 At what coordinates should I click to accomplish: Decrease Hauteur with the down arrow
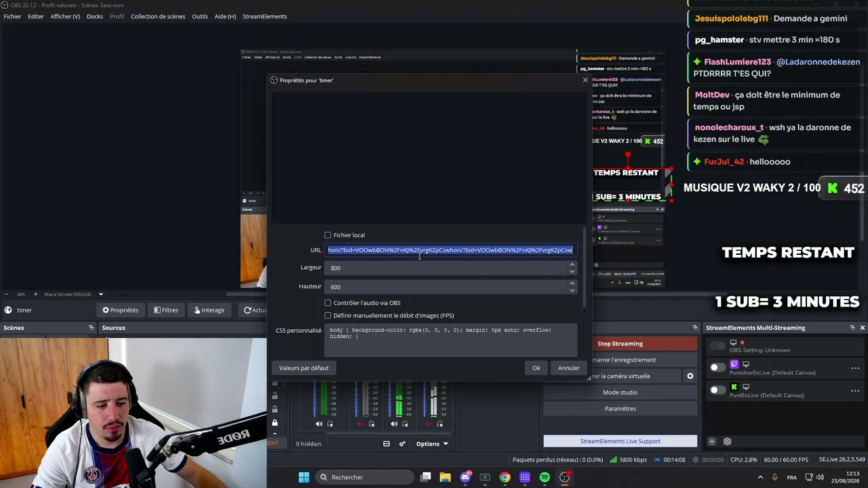572,290
